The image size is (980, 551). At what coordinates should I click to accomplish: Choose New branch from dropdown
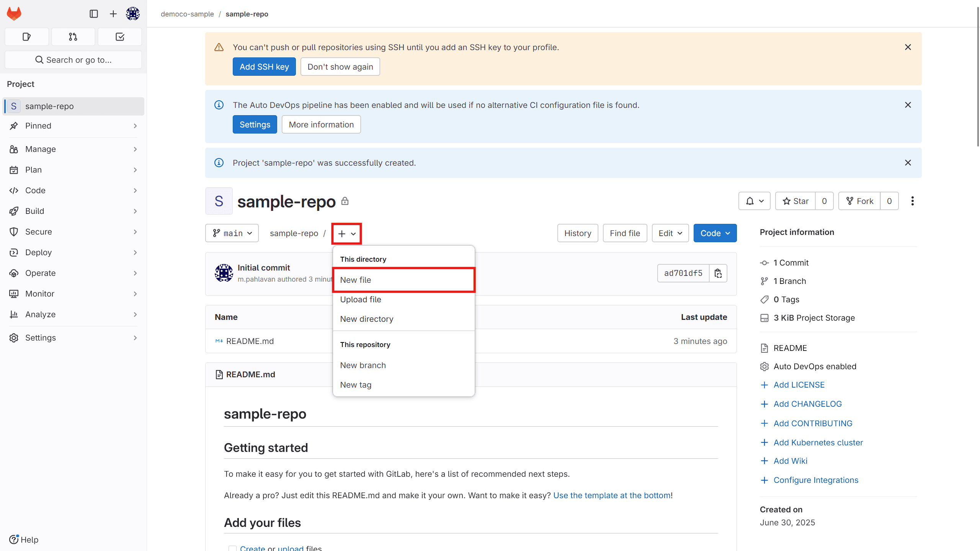pos(404,365)
